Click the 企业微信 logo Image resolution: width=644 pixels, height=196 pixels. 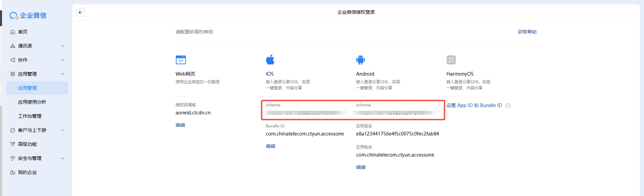point(28,15)
